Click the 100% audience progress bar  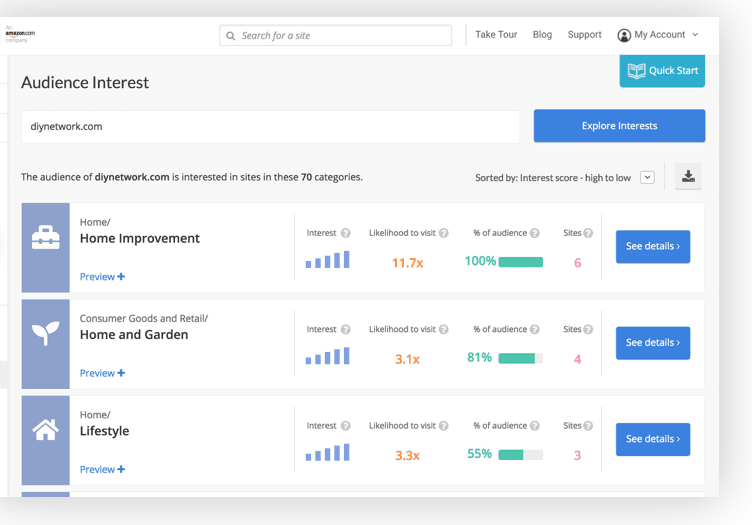click(520, 262)
